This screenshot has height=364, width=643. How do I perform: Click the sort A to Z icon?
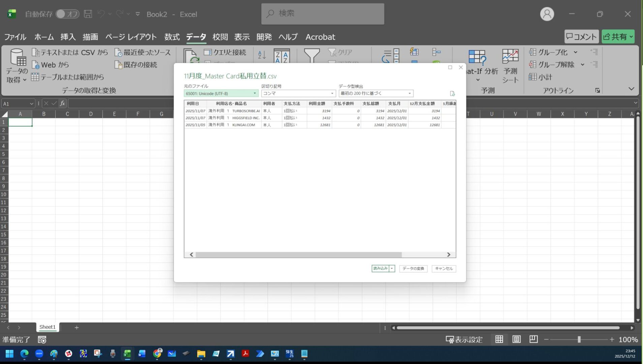pos(262,55)
